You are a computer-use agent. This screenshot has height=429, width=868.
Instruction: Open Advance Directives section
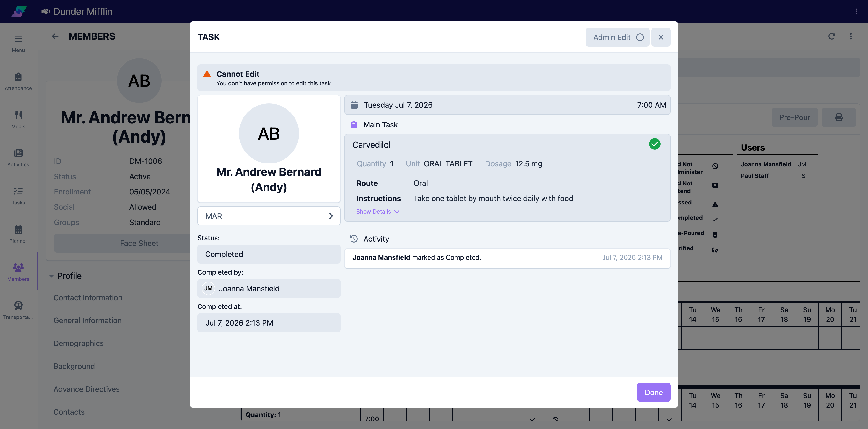point(86,389)
